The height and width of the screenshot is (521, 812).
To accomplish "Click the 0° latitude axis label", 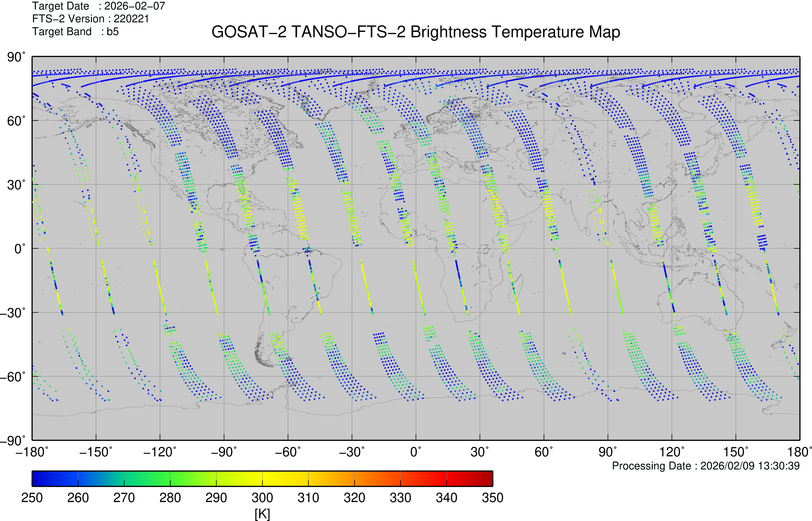I will click(x=20, y=249).
